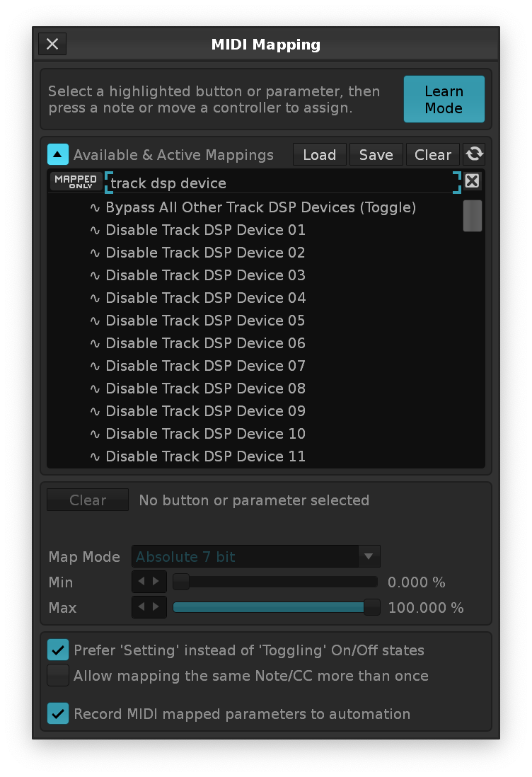The height and width of the screenshot is (777, 532).
Task: Enable mapping same Note/CC more than once
Action: (58, 675)
